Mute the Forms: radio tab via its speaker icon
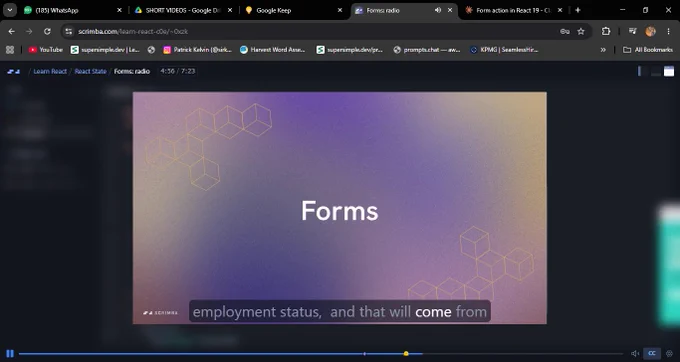This screenshot has height=362, width=680. pos(438,10)
